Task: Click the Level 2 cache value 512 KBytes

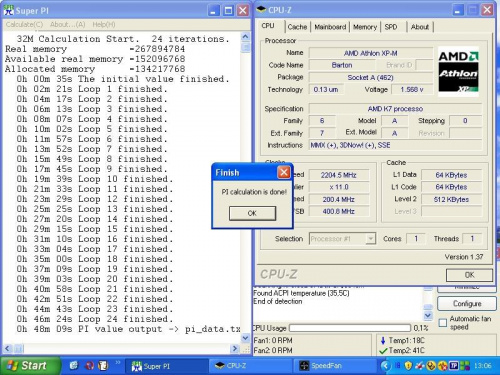Action: coord(451,199)
